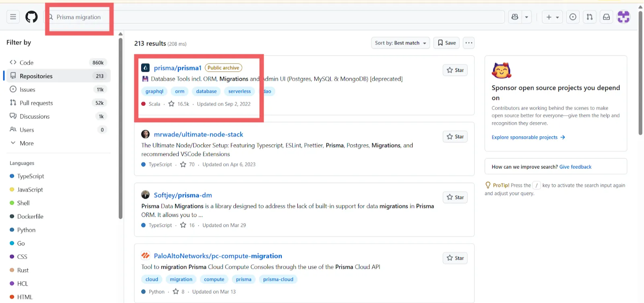Screen dimensions: 644x303
Task: Open the Give feedback link
Action: pos(575,167)
